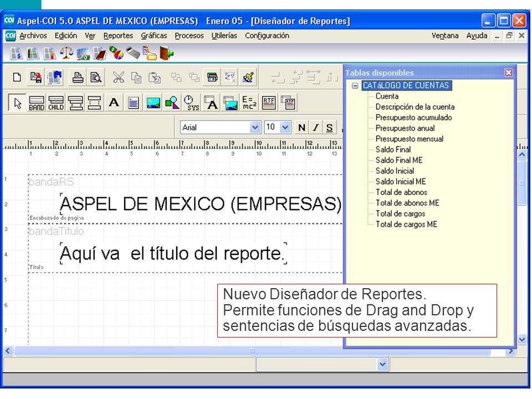Click the print report icon

[x=78, y=78]
